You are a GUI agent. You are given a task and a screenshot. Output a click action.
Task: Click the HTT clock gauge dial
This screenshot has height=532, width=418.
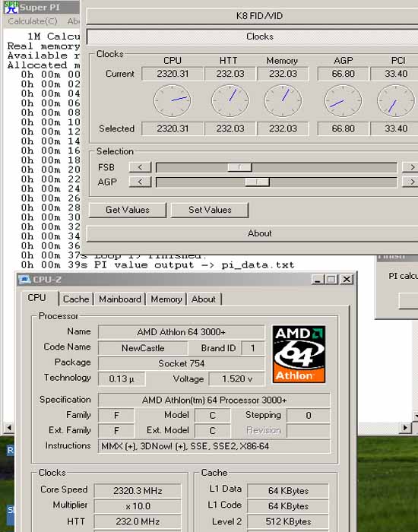(230, 101)
